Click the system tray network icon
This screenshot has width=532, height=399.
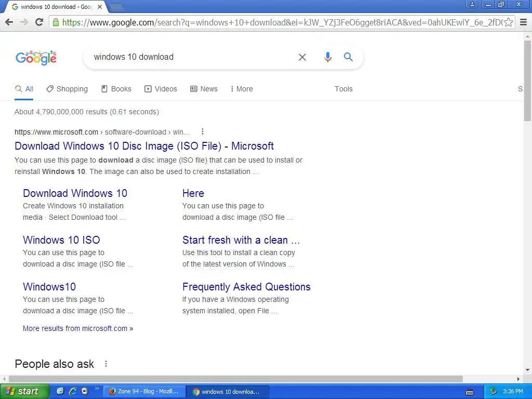click(x=493, y=392)
